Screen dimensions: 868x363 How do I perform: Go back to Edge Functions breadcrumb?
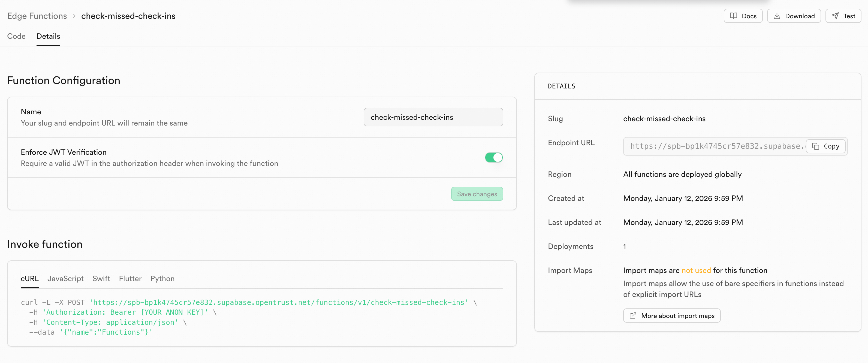(37, 16)
